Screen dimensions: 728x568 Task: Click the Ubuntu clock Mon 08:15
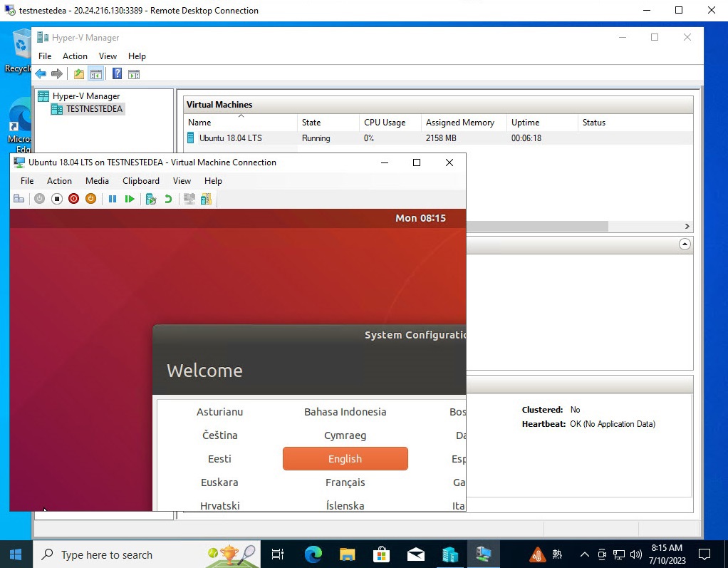(x=420, y=218)
